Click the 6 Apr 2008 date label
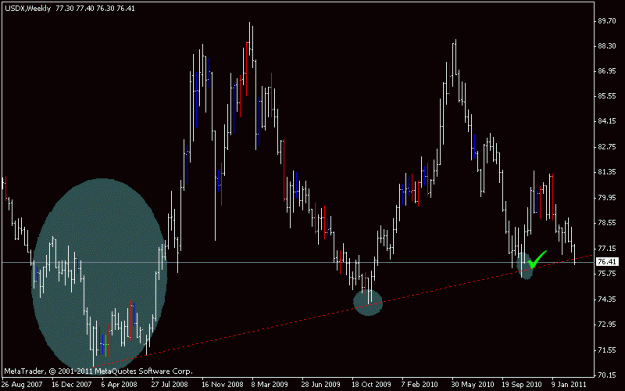This screenshot has width=625, height=391. (119, 384)
